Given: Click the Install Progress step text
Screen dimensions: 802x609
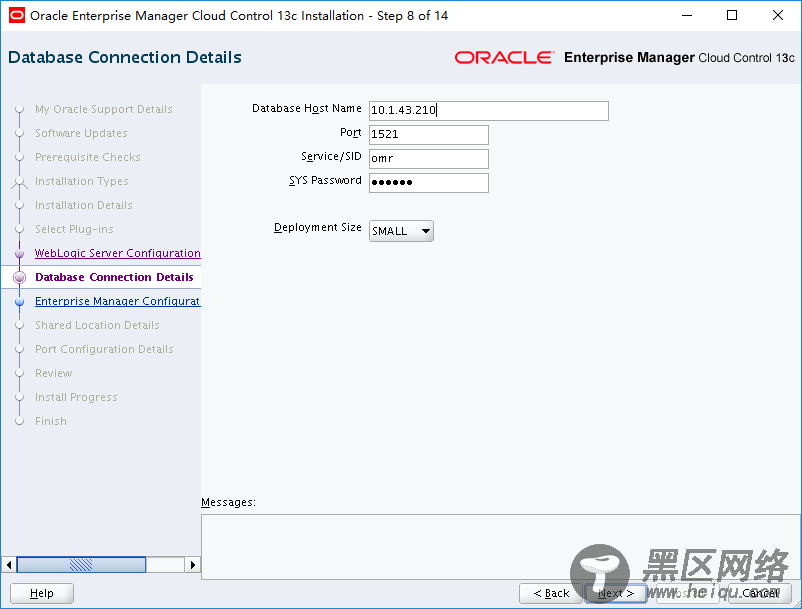Looking at the screenshot, I should coord(76,397).
